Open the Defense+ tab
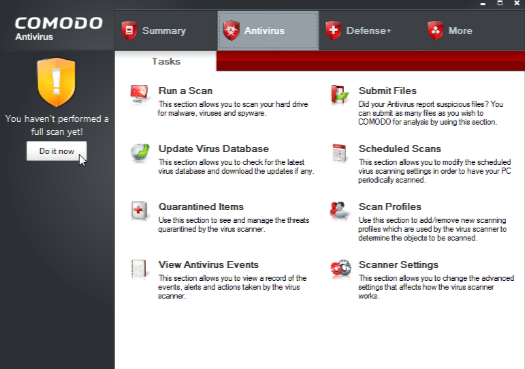The width and height of the screenshot is (525, 369). pos(370,31)
